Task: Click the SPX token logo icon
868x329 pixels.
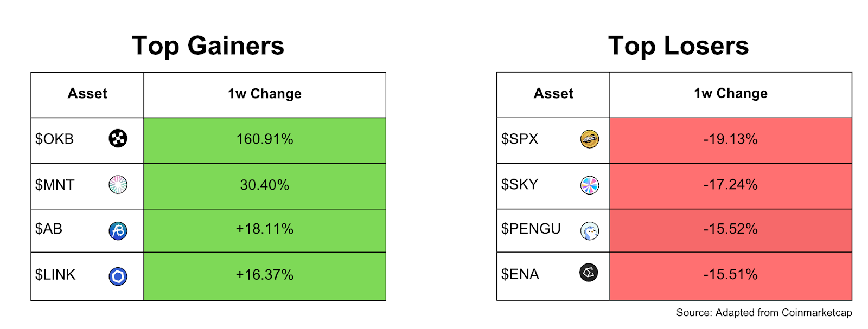Action: pyautogui.click(x=589, y=139)
